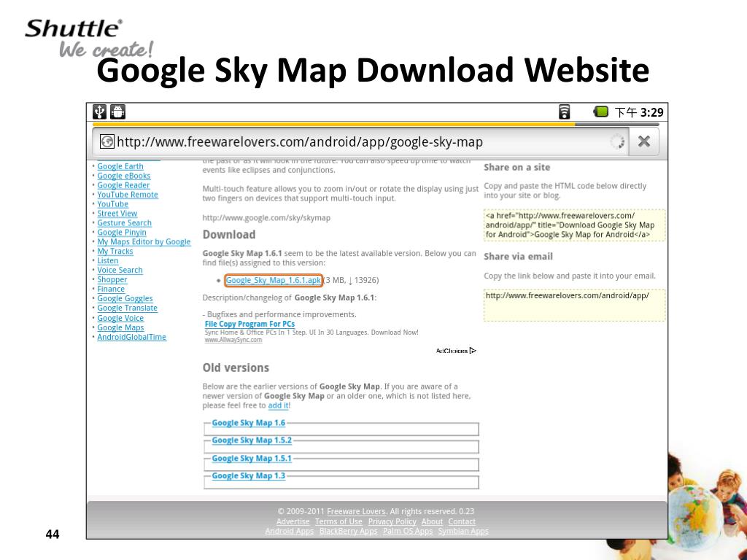Tap the Android debugging status icon

117,112
